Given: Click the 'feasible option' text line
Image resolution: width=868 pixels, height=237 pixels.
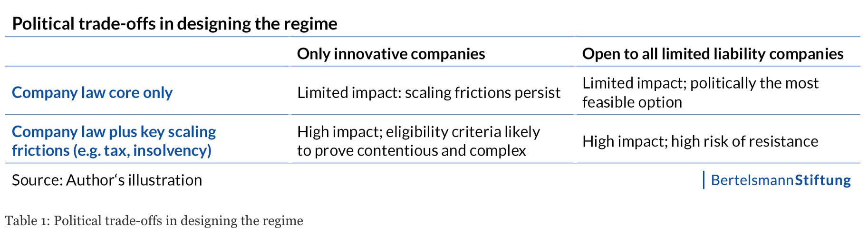Looking at the screenshot, I should tap(632, 102).
